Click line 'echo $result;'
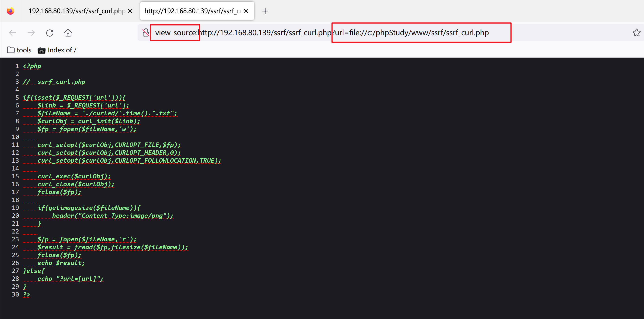The image size is (644, 319). click(x=61, y=263)
